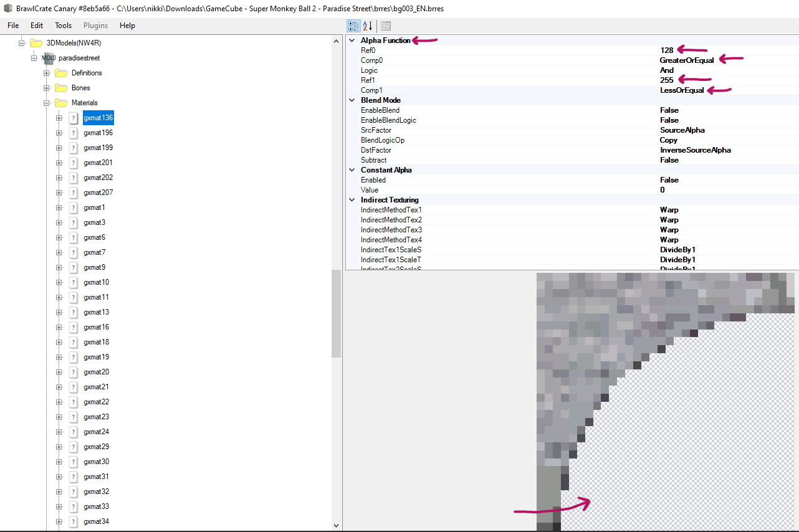The image size is (799, 532).
Task: Open the Help menu
Action: pos(127,26)
